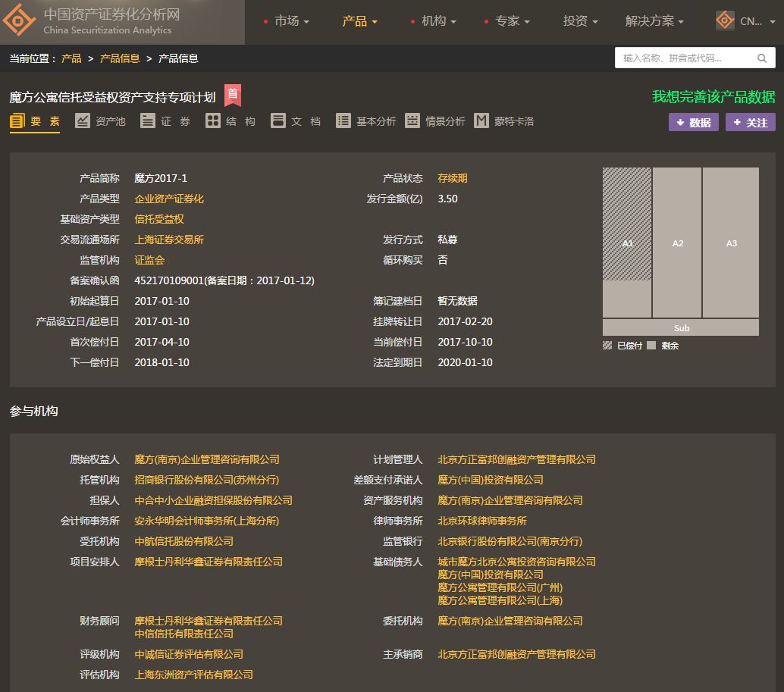Click the first 产品信息 breadcrumb link
Screen dimensions: 784x692
pos(120,58)
